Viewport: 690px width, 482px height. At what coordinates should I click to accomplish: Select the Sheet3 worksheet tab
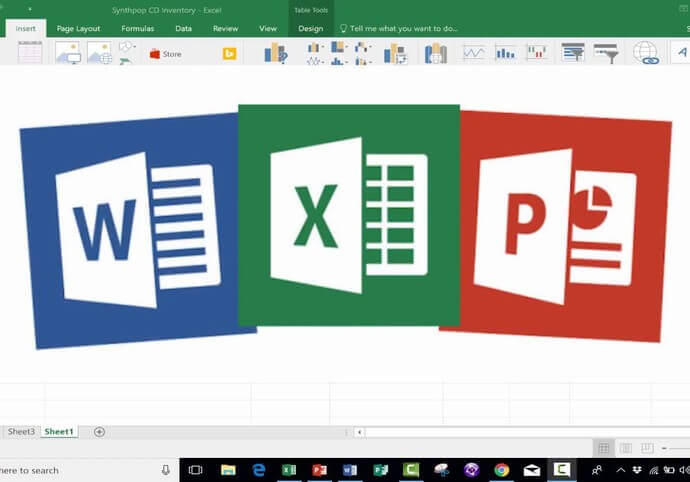[21, 432]
